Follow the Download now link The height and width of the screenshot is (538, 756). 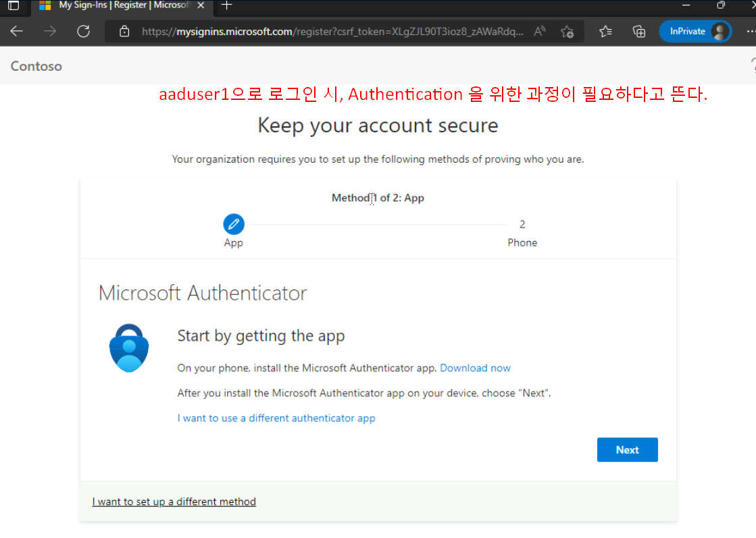[475, 368]
